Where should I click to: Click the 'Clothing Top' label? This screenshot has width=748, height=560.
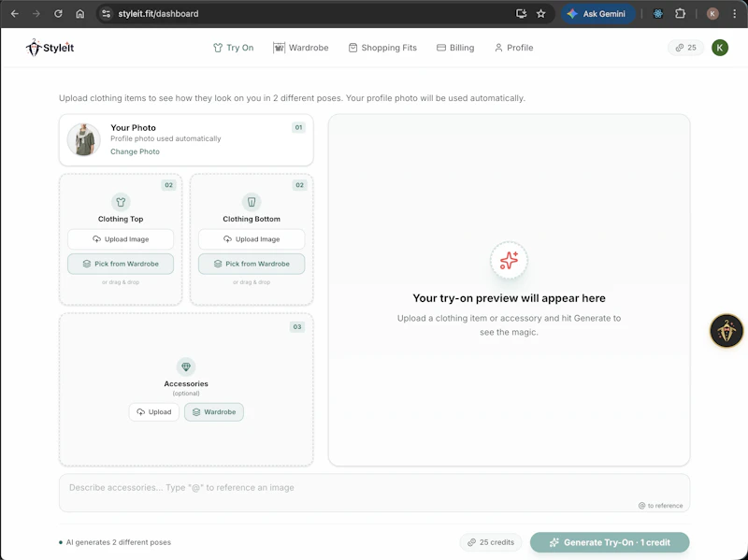121,219
